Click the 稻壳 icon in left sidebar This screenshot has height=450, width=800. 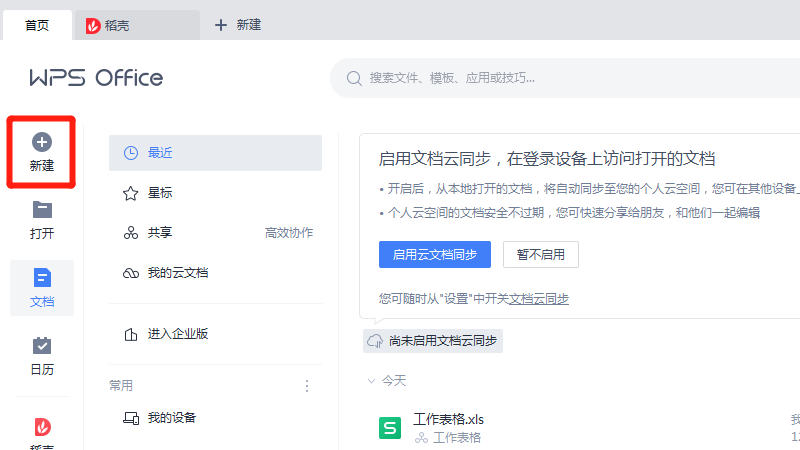[41, 428]
